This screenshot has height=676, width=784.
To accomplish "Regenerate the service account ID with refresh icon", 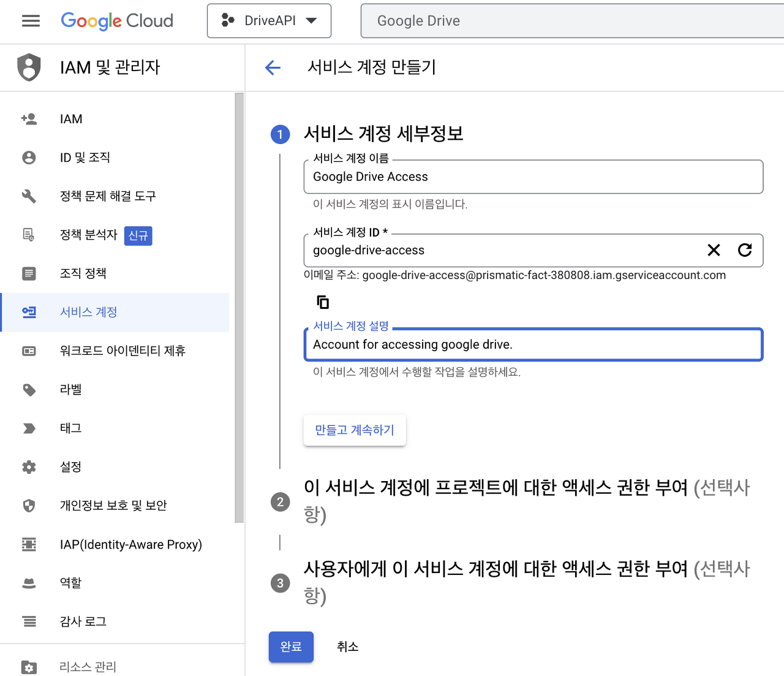I will (745, 250).
